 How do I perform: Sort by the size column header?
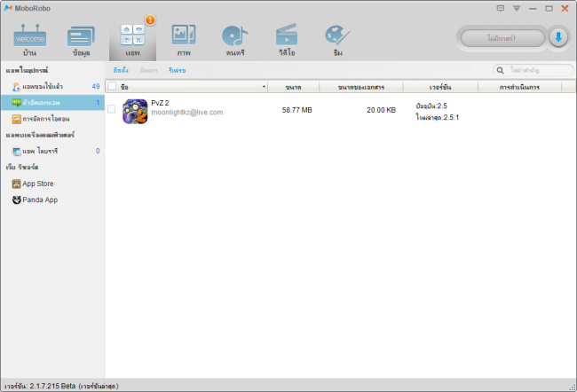pos(293,87)
